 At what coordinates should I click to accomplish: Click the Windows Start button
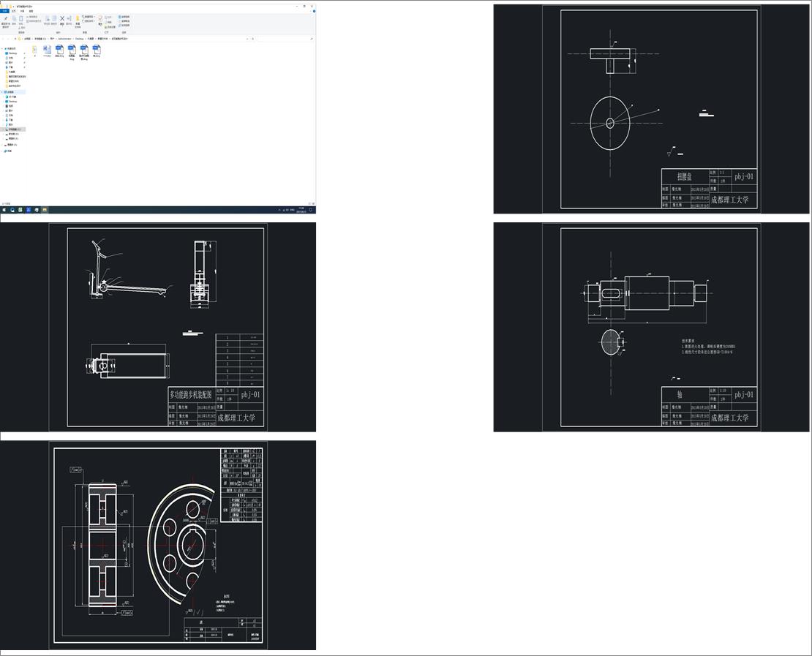pos(4,210)
